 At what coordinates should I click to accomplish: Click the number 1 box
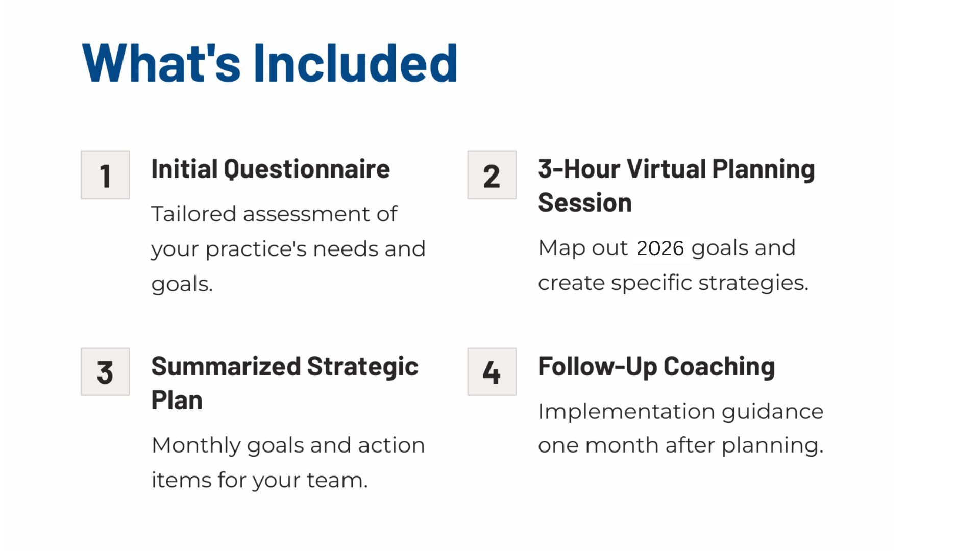tap(105, 175)
